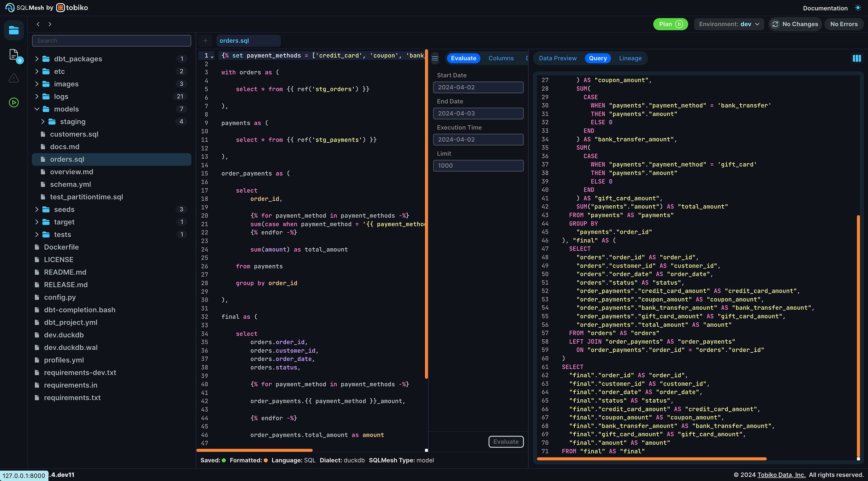Expand the etc folder
868x481 pixels.
(37, 72)
